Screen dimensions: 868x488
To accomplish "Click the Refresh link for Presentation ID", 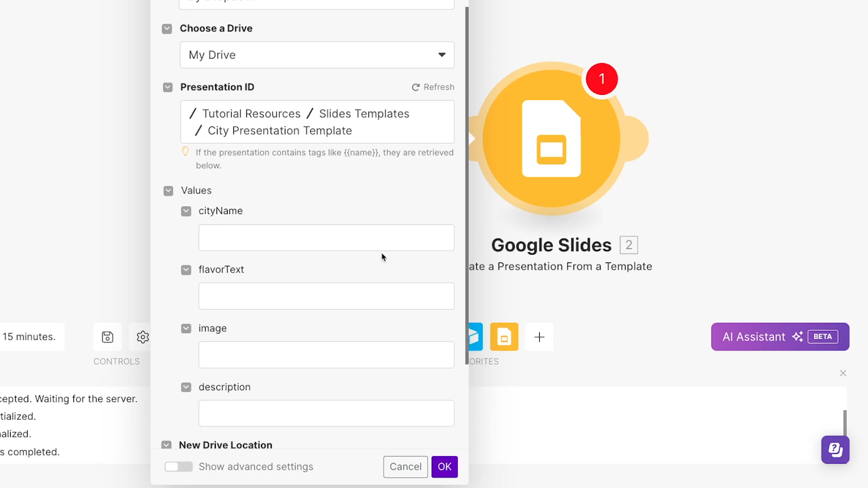I will point(433,87).
